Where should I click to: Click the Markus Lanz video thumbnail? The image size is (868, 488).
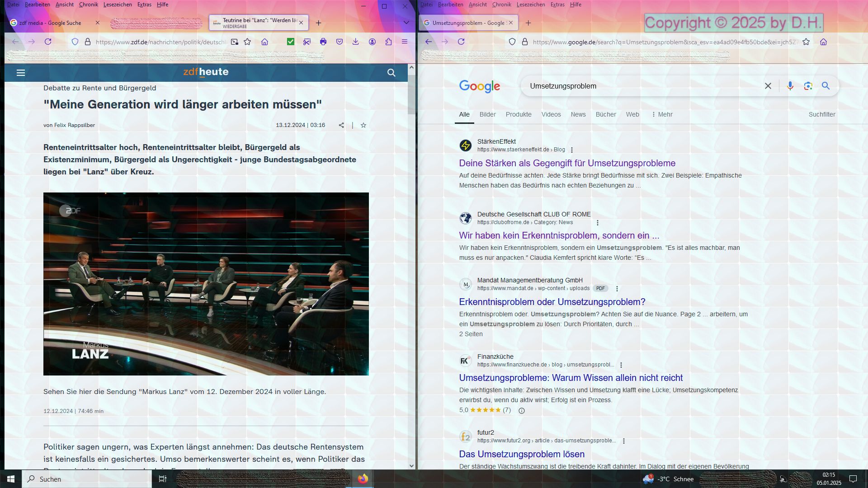click(x=206, y=284)
